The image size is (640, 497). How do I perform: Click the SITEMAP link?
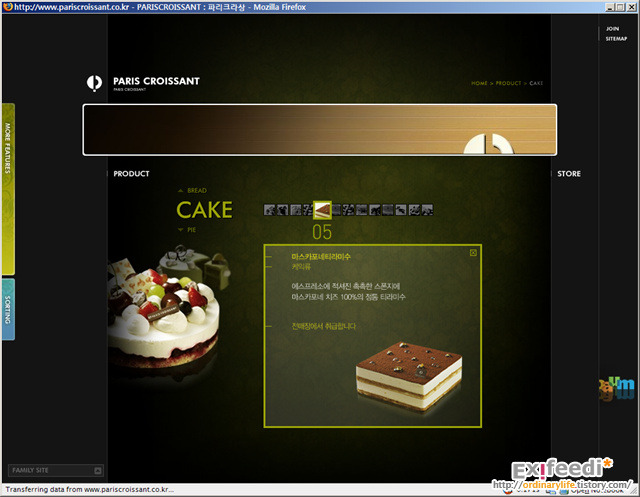616,39
